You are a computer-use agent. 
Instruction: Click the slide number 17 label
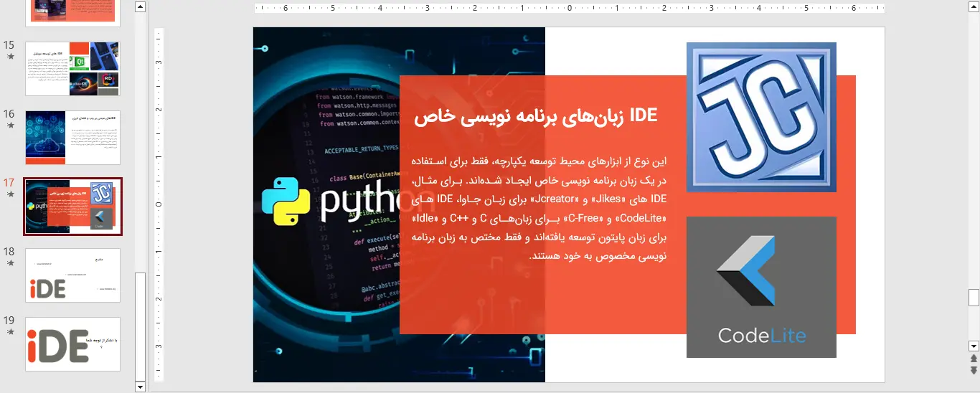pyautogui.click(x=9, y=182)
